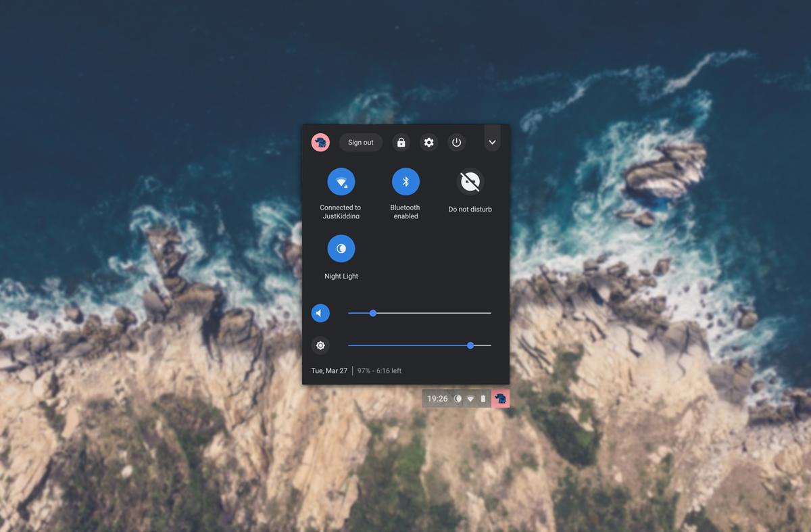This screenshot has height=532, width=811.
Task: Enable Do not disturb mode
Action: [x=470, y=182]
